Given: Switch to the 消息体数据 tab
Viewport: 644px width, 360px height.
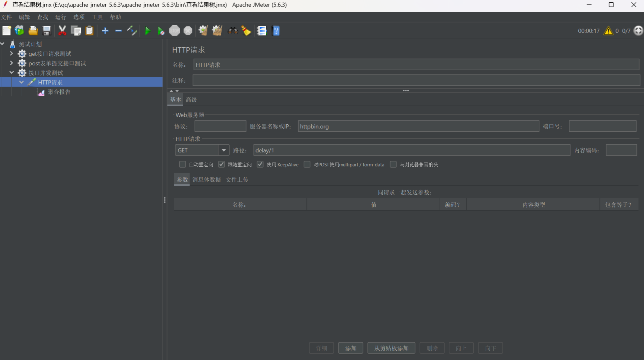Looking at the screenshot, I should [206, 179].
